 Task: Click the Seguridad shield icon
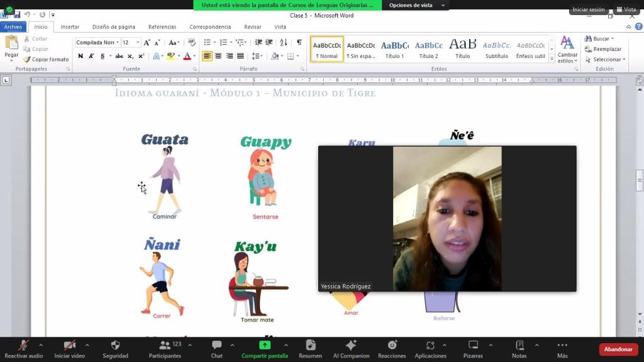(x=115, y=346)
